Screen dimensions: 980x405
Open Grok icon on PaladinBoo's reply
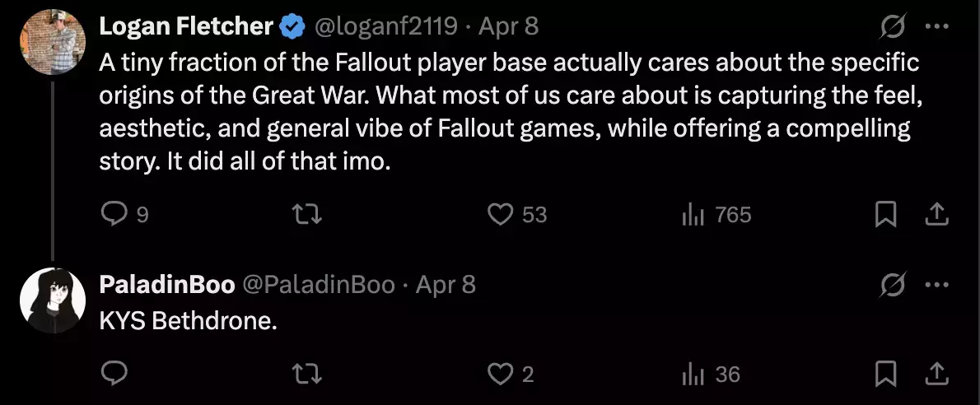pyautogui.click(x=894, y=286)
